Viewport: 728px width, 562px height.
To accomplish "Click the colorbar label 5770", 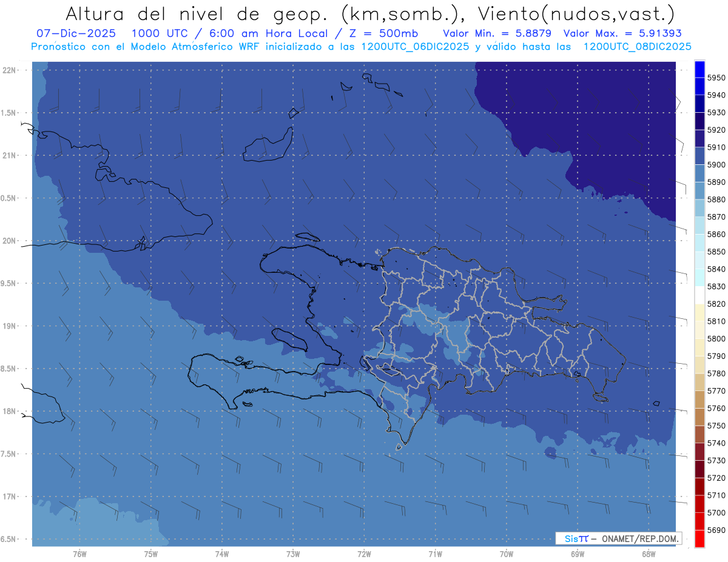I will [x=716, y=390].
